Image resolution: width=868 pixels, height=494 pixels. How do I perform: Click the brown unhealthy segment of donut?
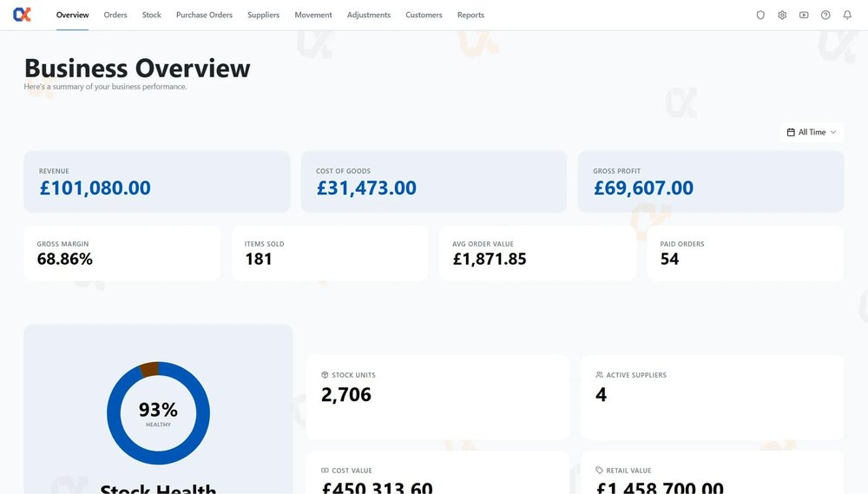tap(149, 369)
